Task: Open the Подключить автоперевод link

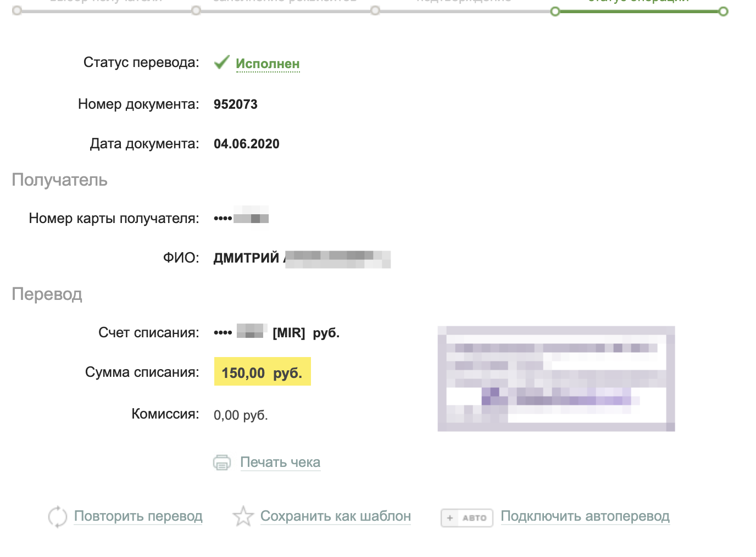Action: (x=585, y=516)
